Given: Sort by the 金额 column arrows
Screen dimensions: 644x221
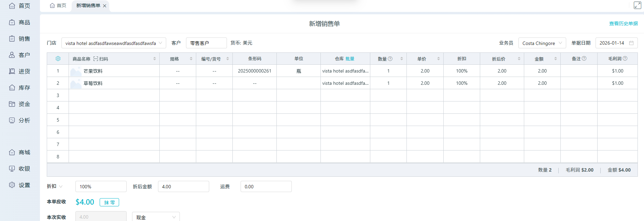Looking at the screenshot, I should pyautogui.click(x=556, y=59).
